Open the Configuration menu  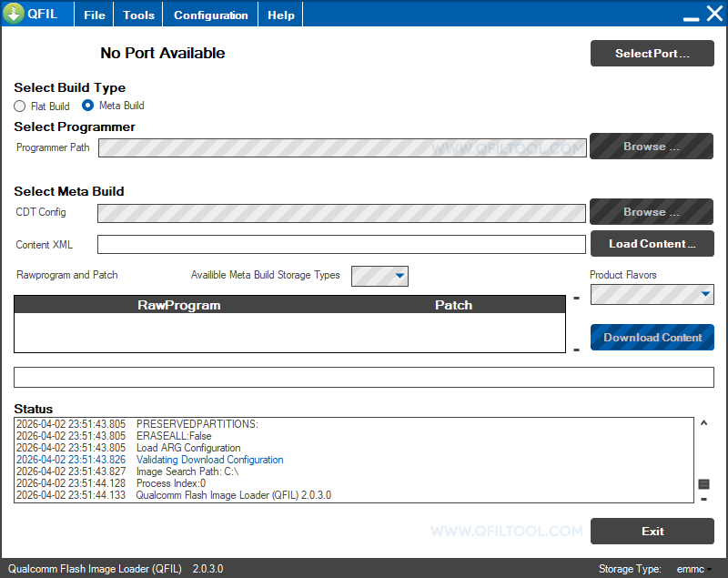[210, 14]
